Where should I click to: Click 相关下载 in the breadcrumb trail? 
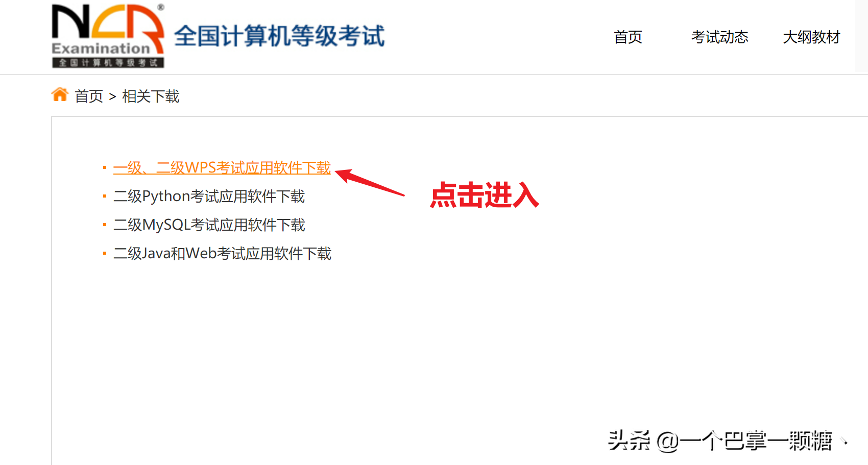(151, 96)
